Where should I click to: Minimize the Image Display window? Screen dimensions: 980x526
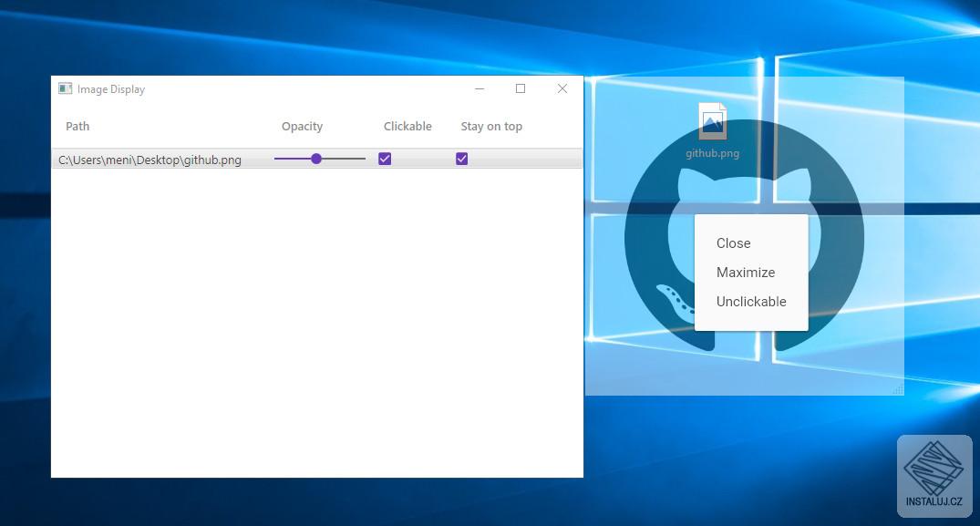[x=480, y=88]
